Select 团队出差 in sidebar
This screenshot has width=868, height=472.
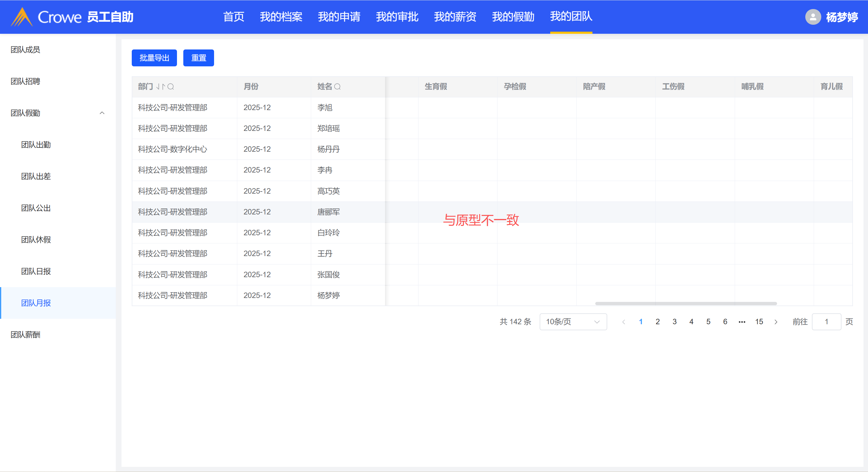pyautogui.click(x=36, y=176)
